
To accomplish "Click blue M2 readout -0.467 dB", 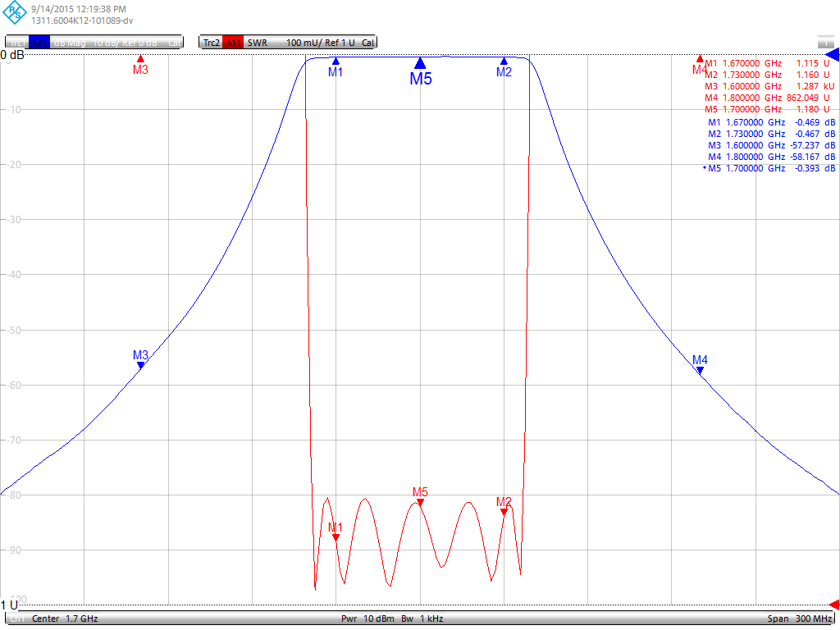I will tap(771, 134).
